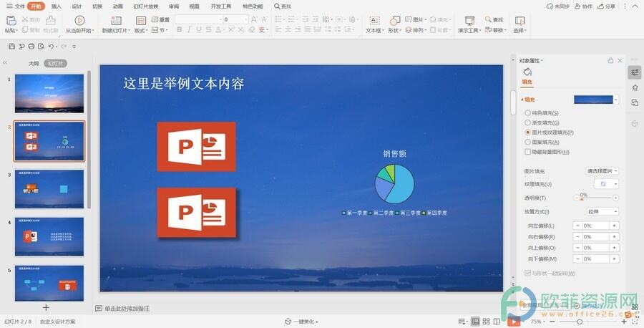
Task: Switch to Outline (大纲) pane view
Action: (34, 63)
